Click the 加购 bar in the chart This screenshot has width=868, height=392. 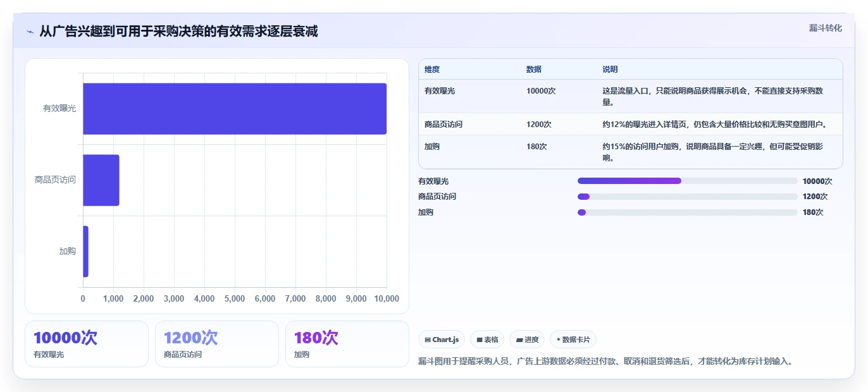pos(85,252)
